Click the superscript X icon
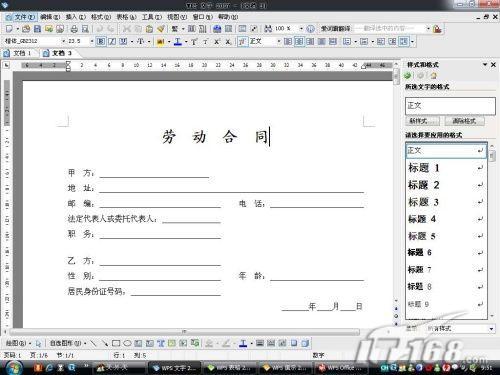 217,41
